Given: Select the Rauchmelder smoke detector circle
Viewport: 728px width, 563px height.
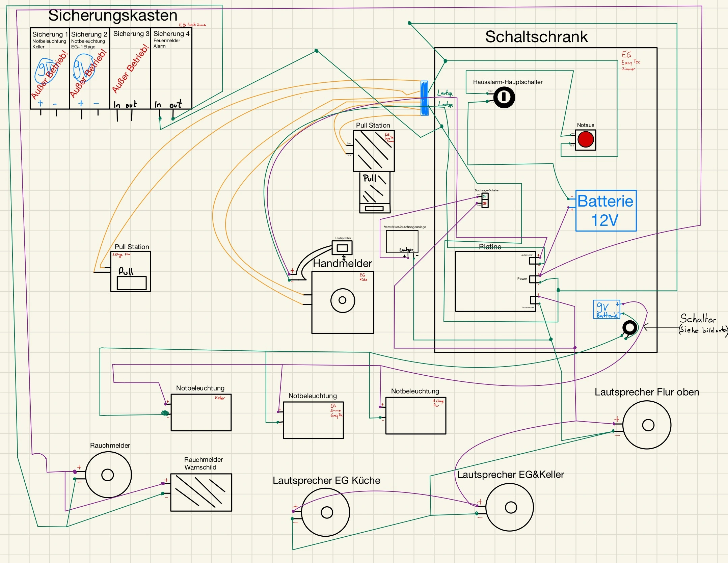Looking at the screenshot, I should coord(108,475).
